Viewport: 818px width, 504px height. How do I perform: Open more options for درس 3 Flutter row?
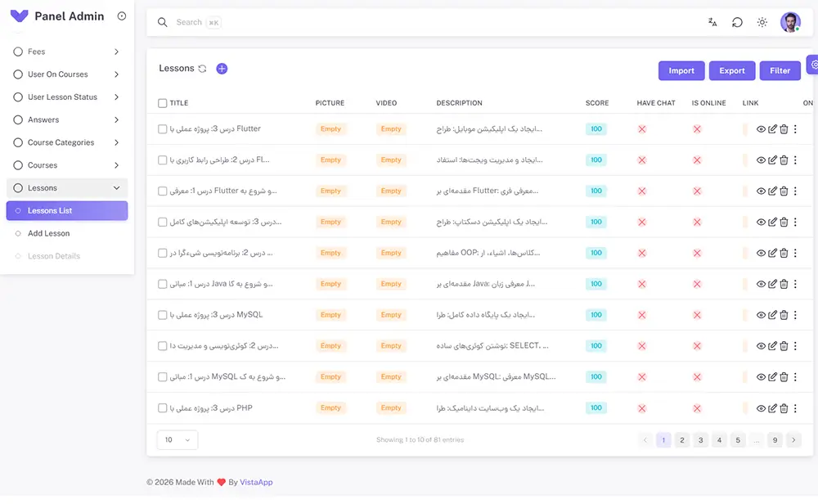click(795, 129)
